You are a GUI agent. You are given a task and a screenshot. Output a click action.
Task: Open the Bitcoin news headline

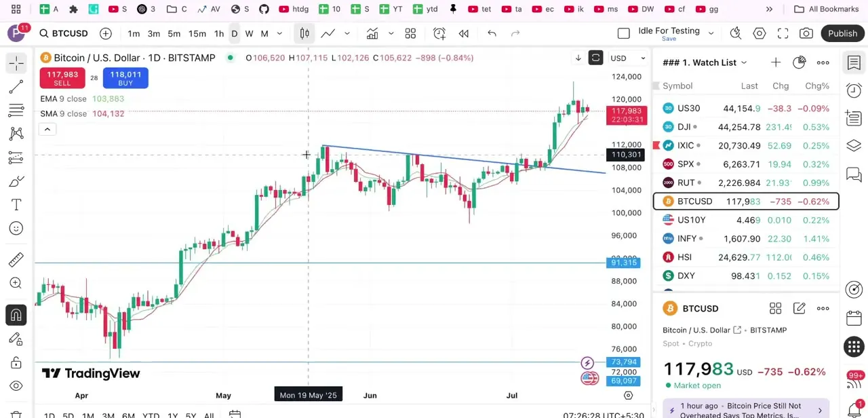[x=746, y=410]
